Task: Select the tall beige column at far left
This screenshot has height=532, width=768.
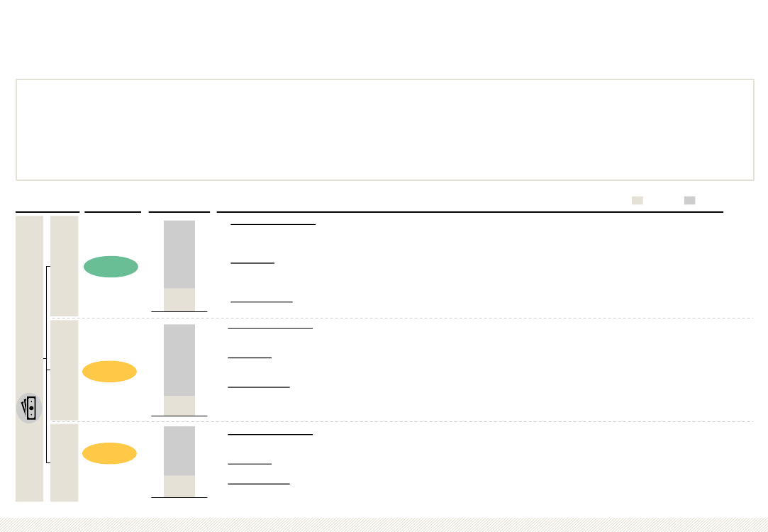Action: (29, 298)
